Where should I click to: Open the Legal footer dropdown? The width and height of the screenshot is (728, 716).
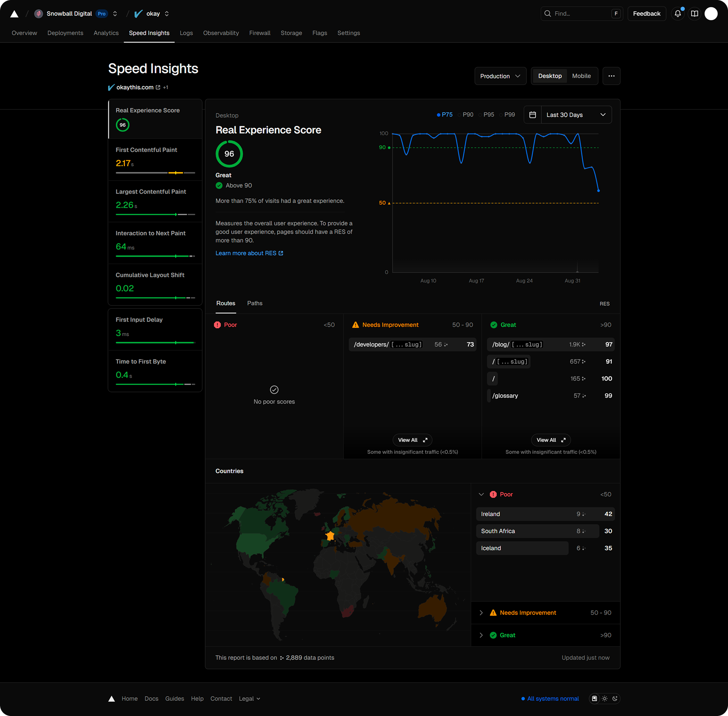(x=249, y=699)
